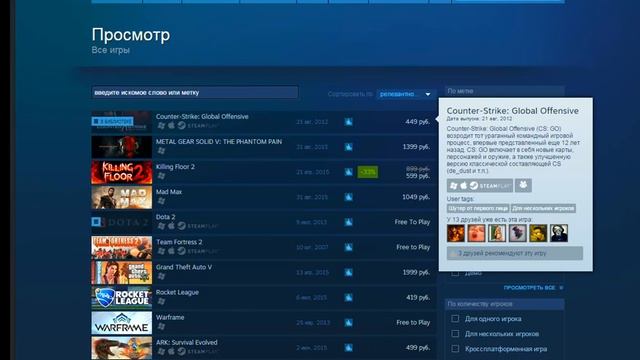
Task: Open the Counter-Strike: Global Offensive title
Action: click(x=202, y=116)
